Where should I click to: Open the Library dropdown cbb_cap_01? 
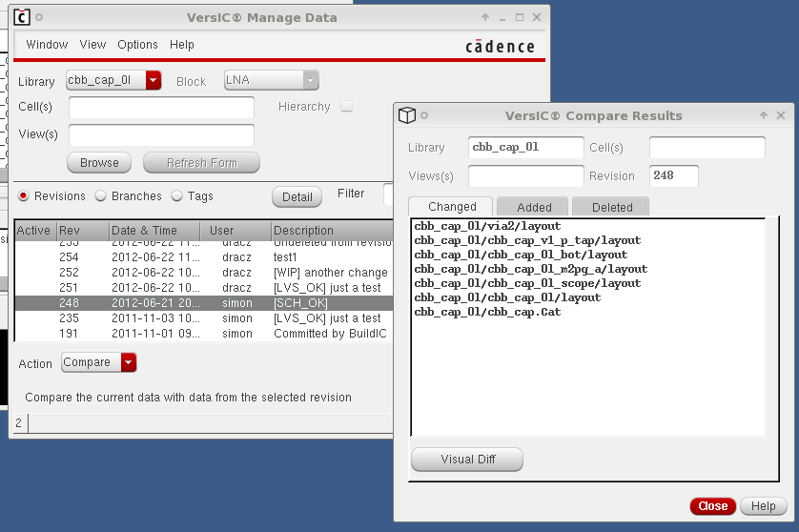tap(154, 81)
